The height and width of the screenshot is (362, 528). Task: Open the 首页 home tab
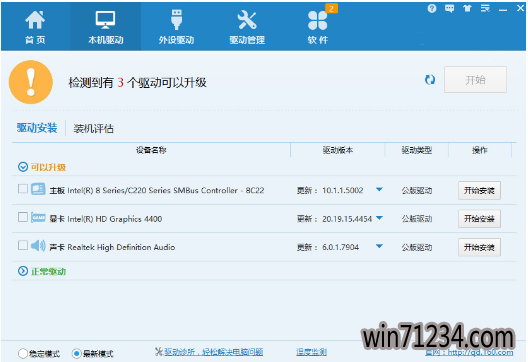click(35, 27)
